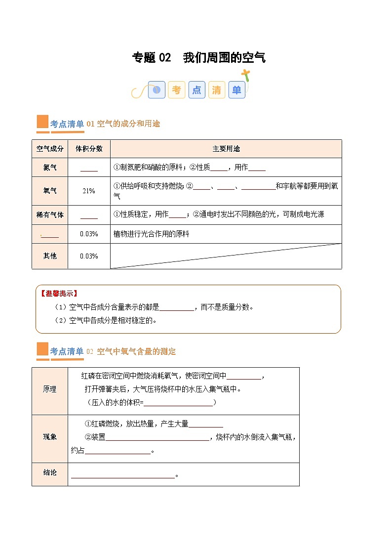Click the orange '清' banner tile
392x555 pixels.
217,90
